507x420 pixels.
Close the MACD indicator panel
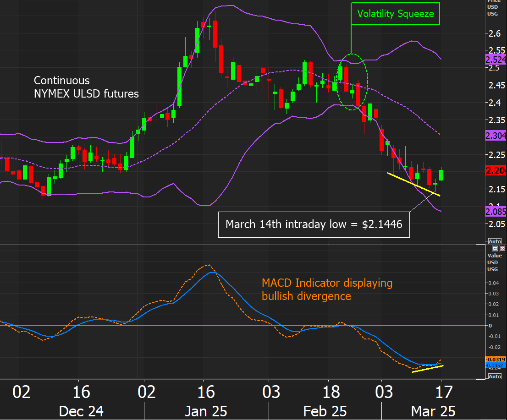coord(501,248)
